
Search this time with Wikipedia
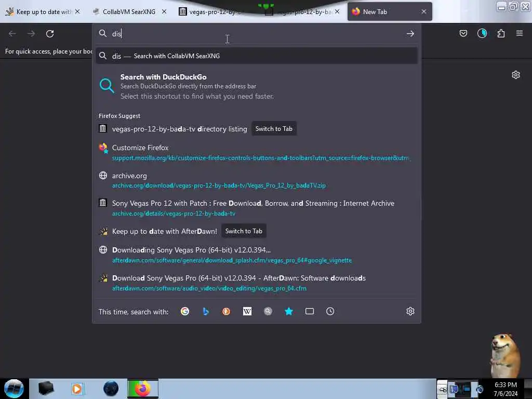click(247, 311)
